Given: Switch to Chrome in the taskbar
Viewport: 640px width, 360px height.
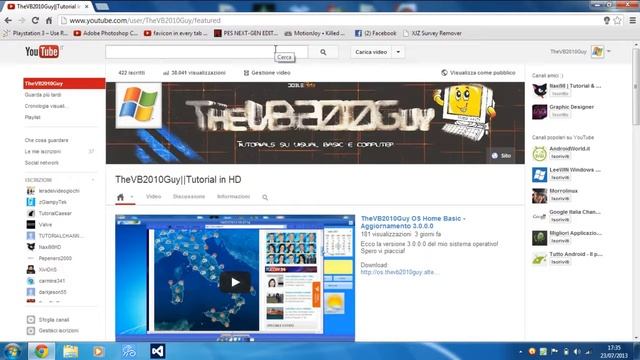Looking at the screenshot, I should pos(41,351).
